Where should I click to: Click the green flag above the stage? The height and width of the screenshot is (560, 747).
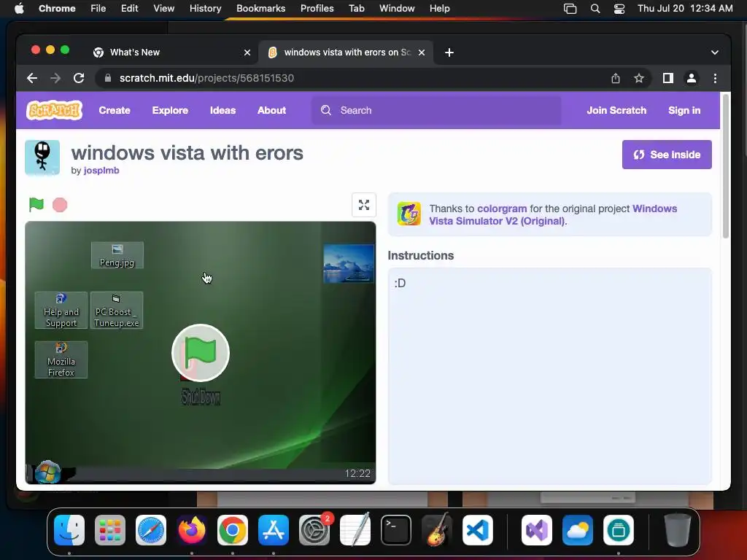tap(36, 204)
